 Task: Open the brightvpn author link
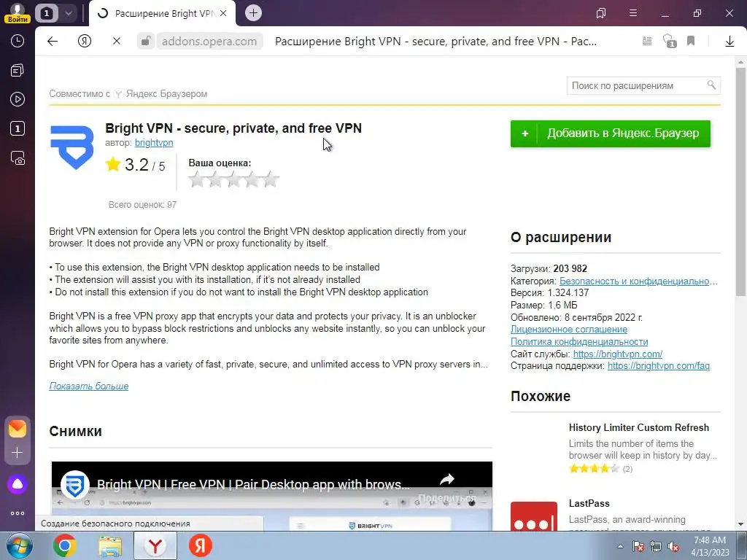[154, 142]
